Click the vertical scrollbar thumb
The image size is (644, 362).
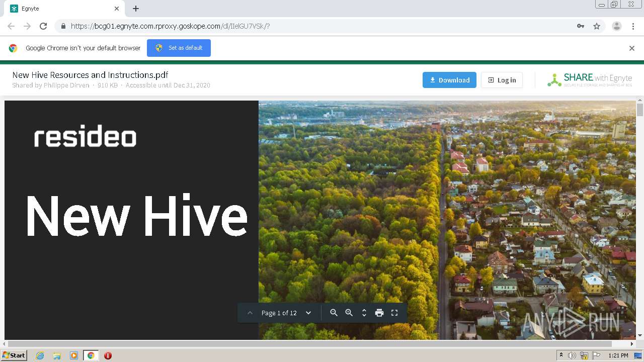tap(640, 110)
